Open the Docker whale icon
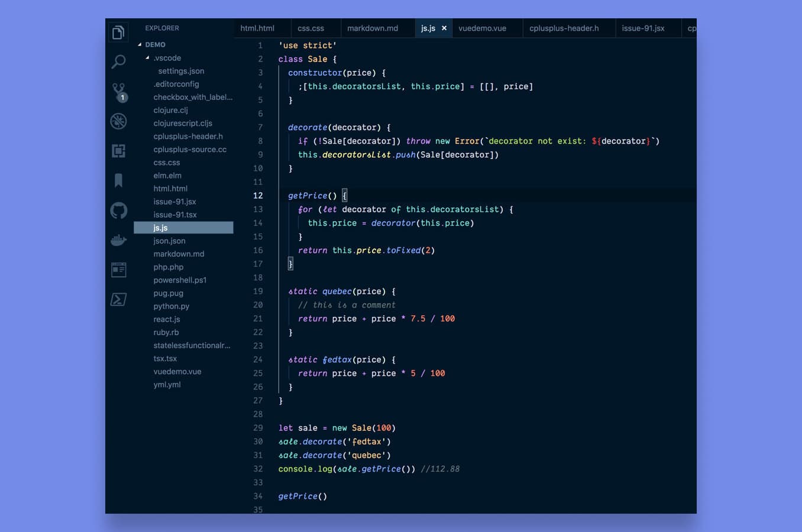The height and width of the screenshot is (532, 802). (x=118, y=240)
